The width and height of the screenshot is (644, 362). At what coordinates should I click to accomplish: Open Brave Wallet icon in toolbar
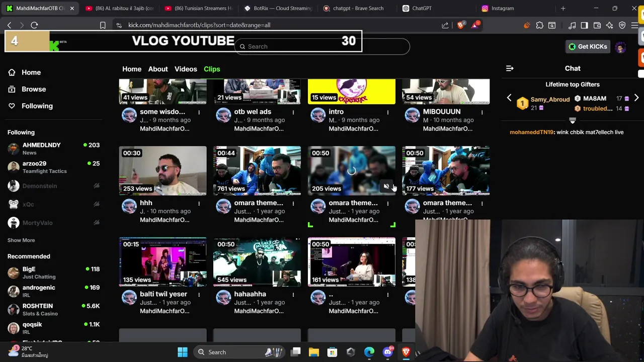click(597, 25)
